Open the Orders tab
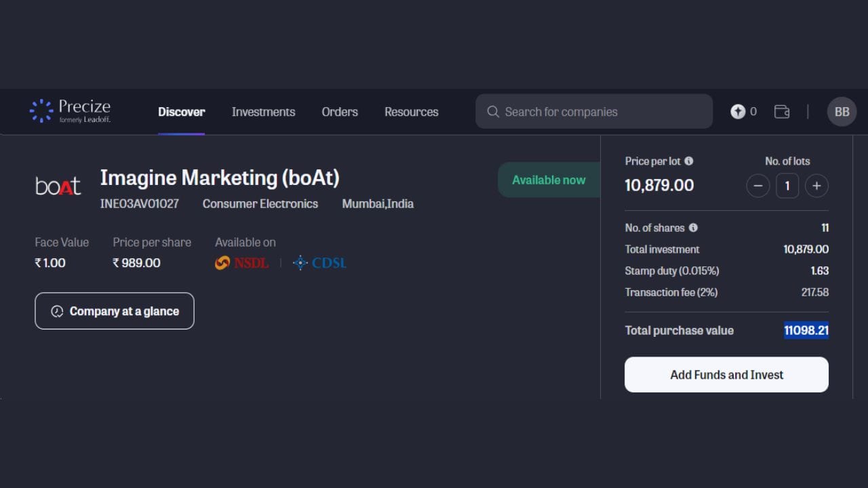 pos(340,112)
